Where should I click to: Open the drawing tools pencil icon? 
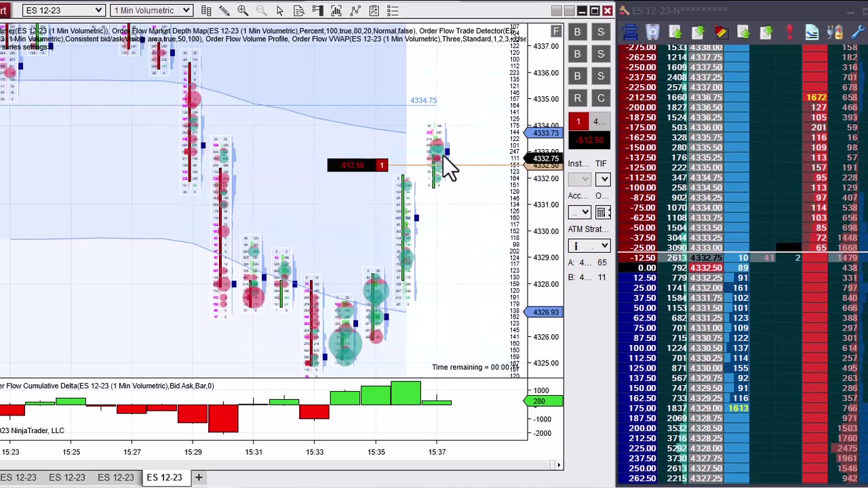pos(224,10)
